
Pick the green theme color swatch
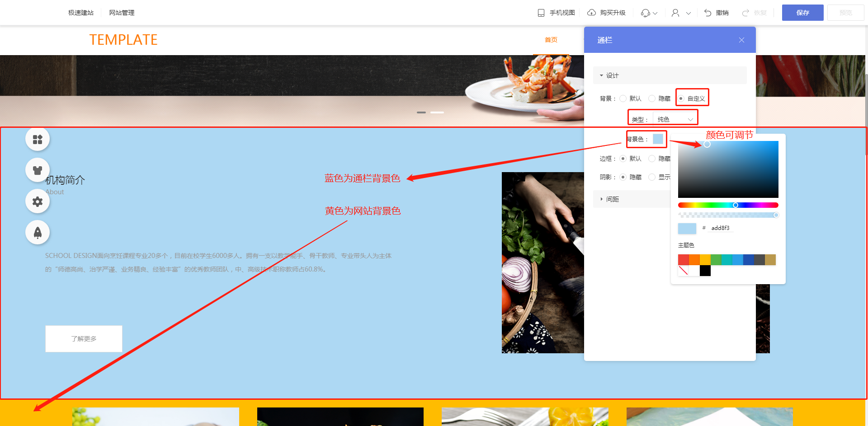(716, 260)
